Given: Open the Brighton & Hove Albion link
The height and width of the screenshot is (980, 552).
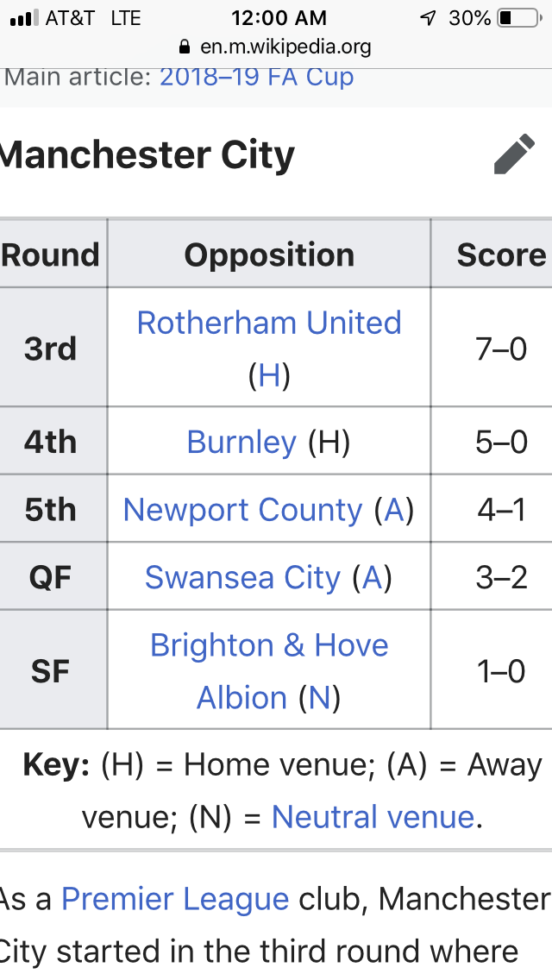Looking at the screenshot, I should coord(269,645).
